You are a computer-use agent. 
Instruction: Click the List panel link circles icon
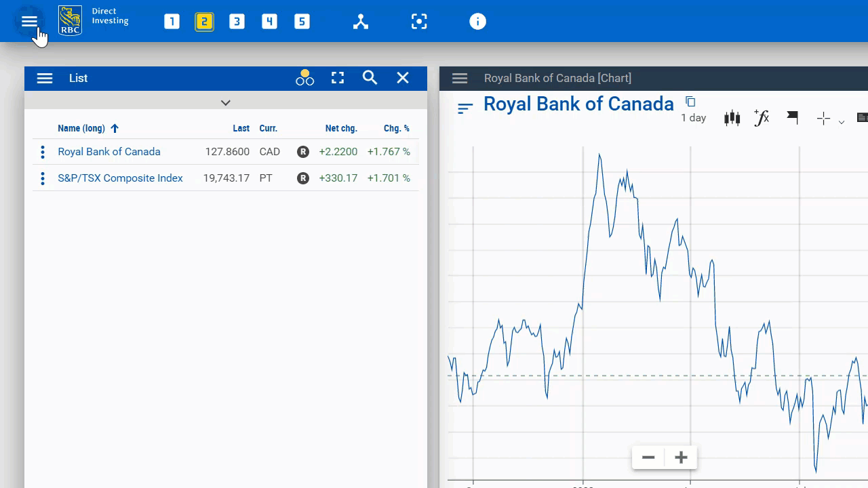pyautogui.click(x=304, y=78)
